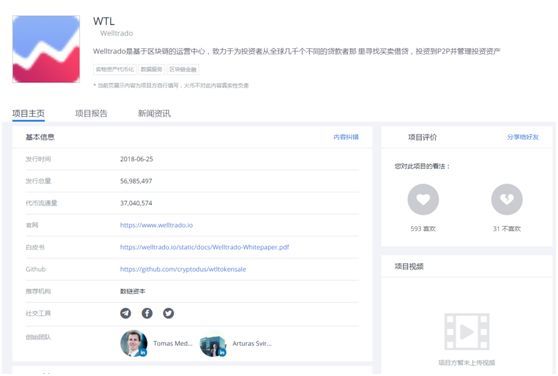The image size is (558, 376).
Task: Click the 内容纠错 link in basic info
Action: [x=346, y=137]
